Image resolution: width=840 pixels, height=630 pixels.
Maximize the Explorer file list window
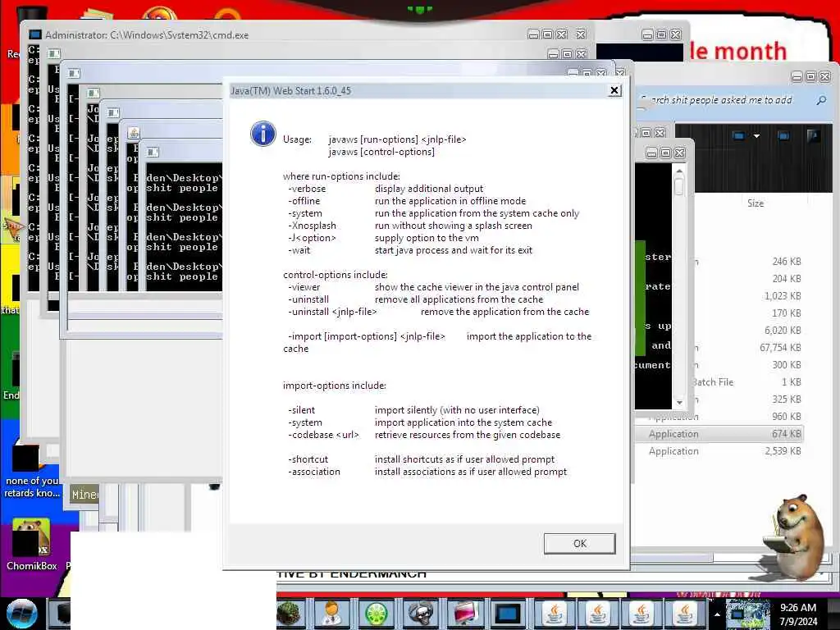(x=810, y=76)
